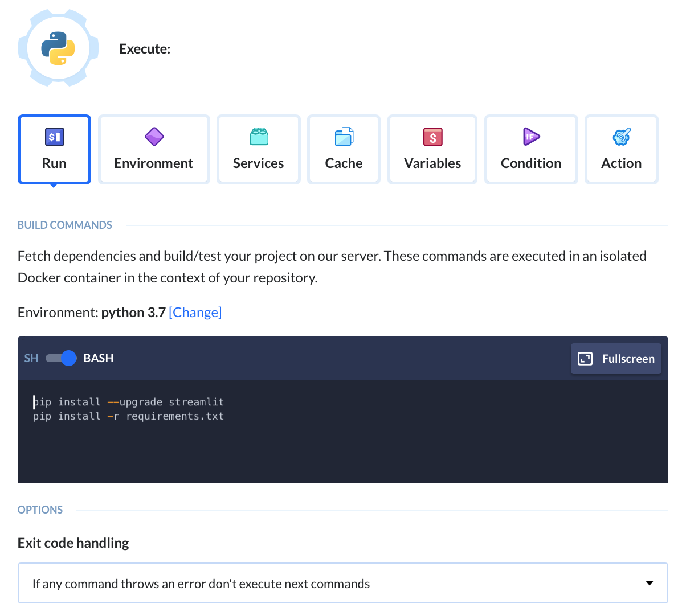Image resolution: width=678 pixels, height=616 pixels.
Task: Open the Services tab
Action: click(259, 150)
